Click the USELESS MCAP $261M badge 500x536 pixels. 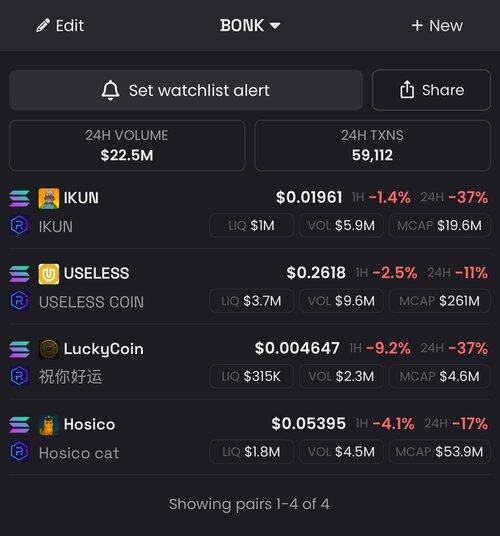click(440, 301)
